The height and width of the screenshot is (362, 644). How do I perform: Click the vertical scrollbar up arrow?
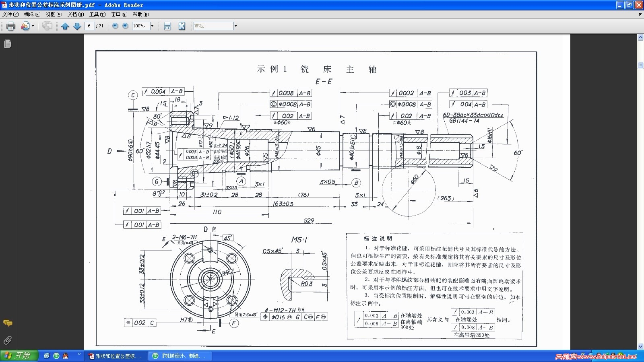(640, 37)
